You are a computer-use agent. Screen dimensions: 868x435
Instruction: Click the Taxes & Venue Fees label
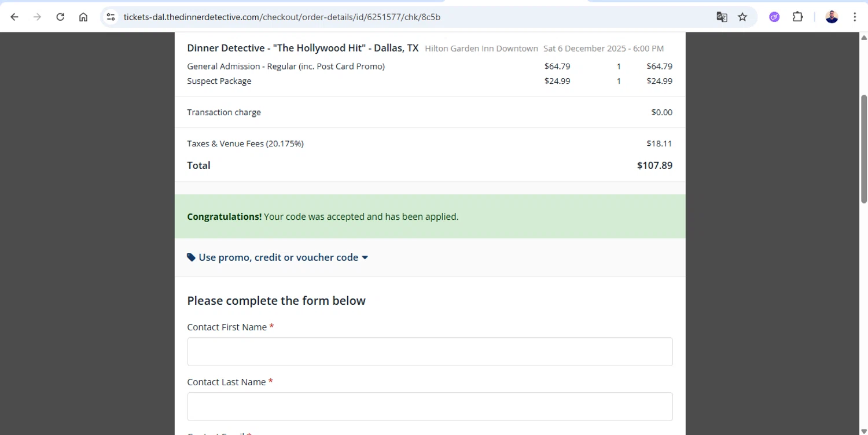(x=245, y=143)
